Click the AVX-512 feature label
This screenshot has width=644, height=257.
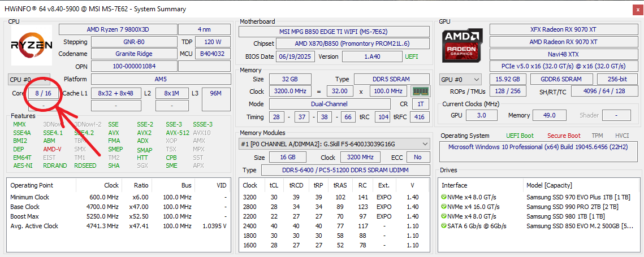178,133
